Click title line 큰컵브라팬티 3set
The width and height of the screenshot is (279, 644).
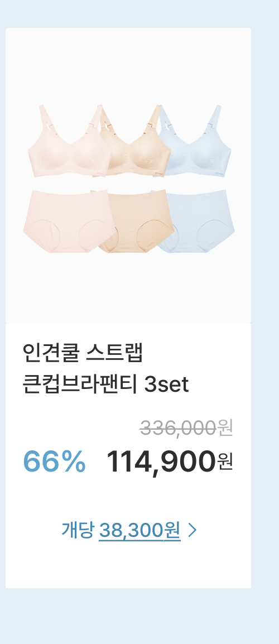click(x=105, y=385)
